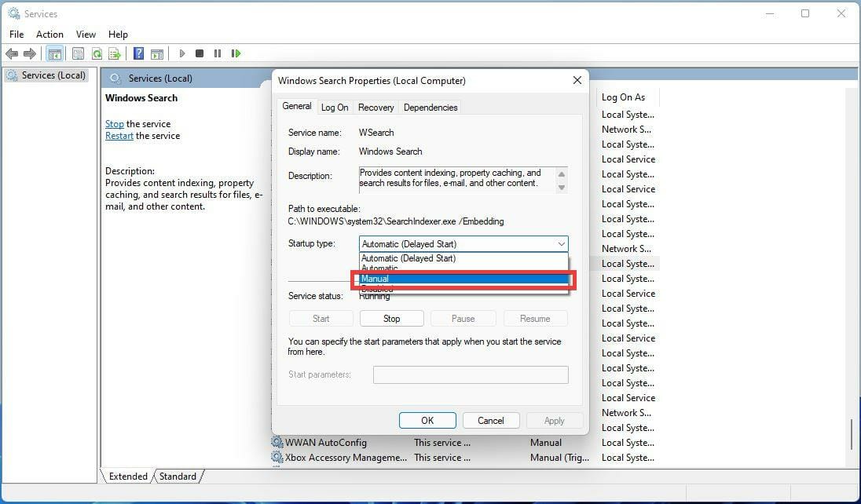Click the Stop link for the service
The image size is (861, 504).
click(x=114, y=123)
